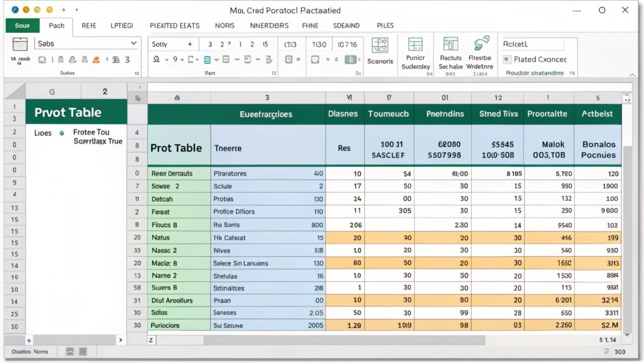Click the column options button at header right

click(x=627, y=98)
